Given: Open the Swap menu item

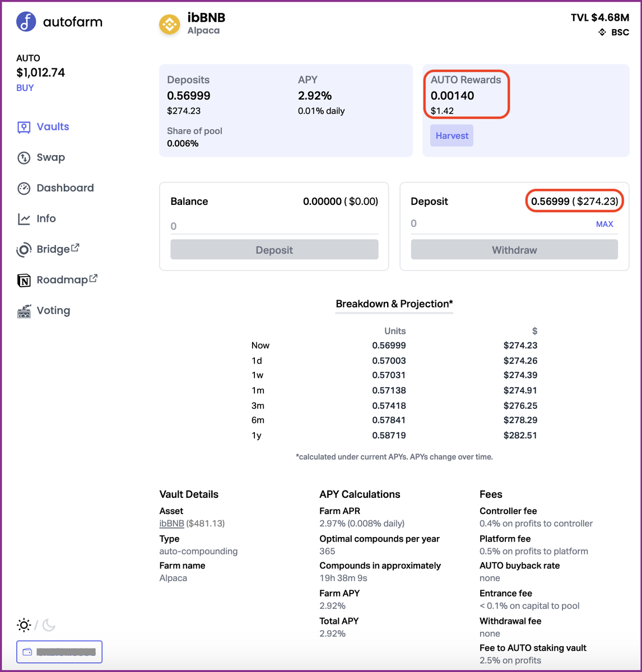Looking at the screenshot, I should pyautogui.click(x=51, y=158).
